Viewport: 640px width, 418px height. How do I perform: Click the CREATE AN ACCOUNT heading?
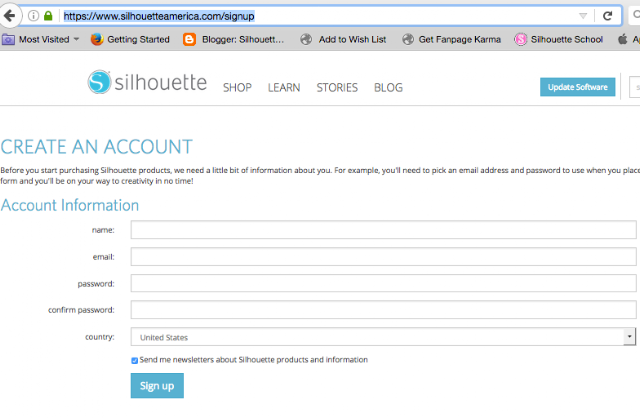pos(96,147)
